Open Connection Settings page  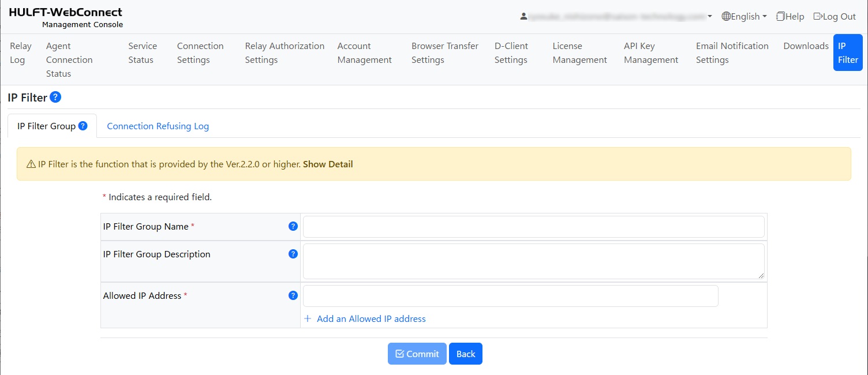tap(200, 53)
